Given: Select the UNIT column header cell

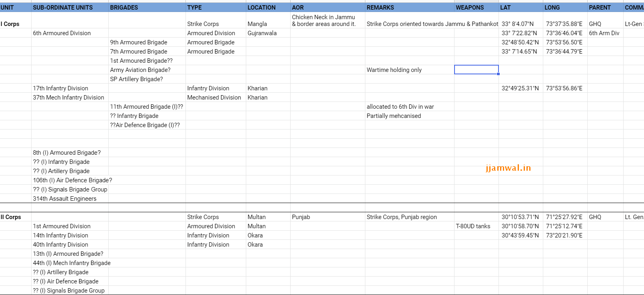Looking at the screenshot, I should point(16,8).
